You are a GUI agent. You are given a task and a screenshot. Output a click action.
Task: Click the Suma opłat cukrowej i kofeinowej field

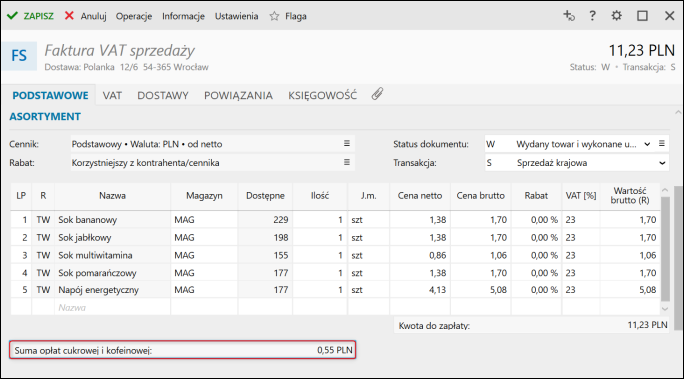tap(182, 350)
